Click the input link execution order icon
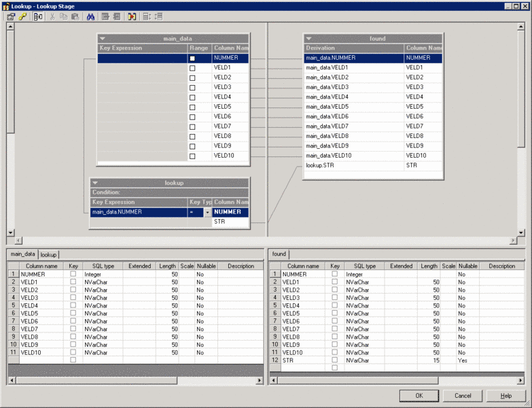The height and width of the screenshot is (408, 532). pyautogui.click(x=147, y=16)
